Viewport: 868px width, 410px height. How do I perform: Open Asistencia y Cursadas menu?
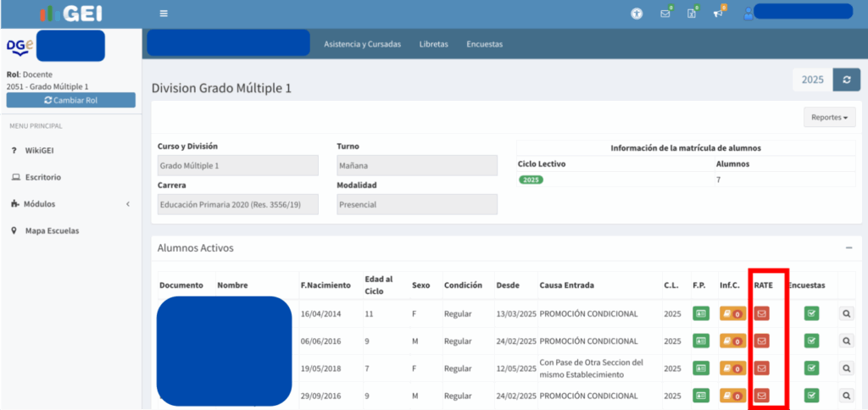click(x=362, y=44)
